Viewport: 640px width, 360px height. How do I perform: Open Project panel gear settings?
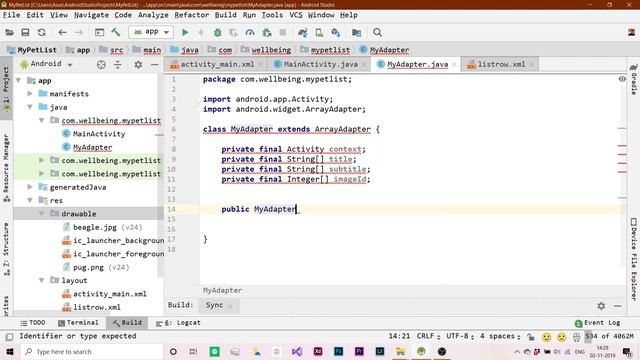[138, 64]
